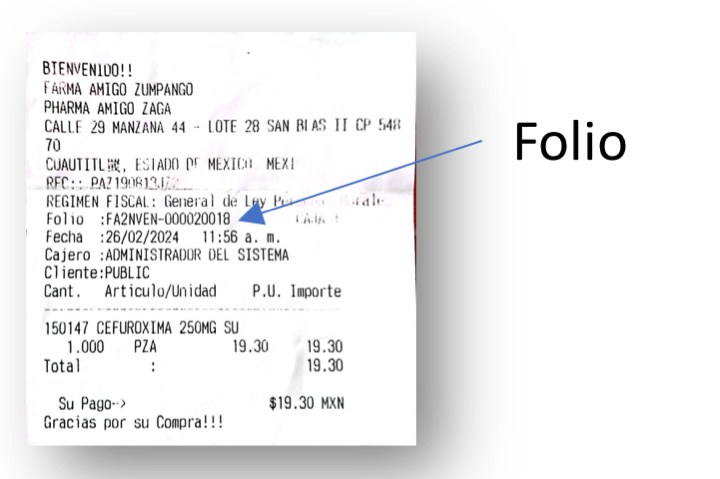Click ADMINISTRADOR DEL SISTEMA cashier name
The height and width of the screenshot is (479, 720).
tap(197, 255)
